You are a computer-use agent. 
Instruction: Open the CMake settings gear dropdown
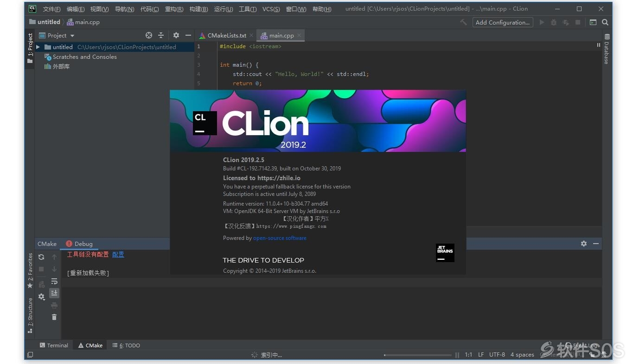42,297
